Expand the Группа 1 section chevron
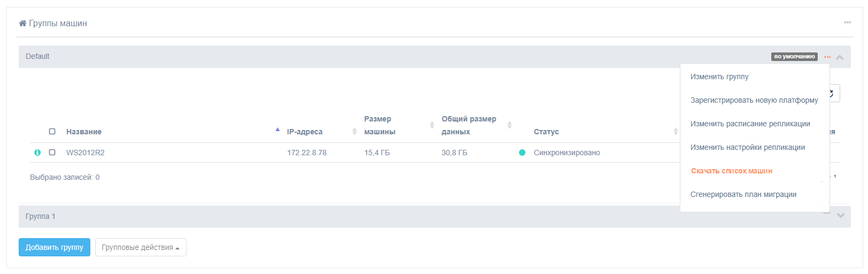Screen dimensions: 868x274 point(841,216)
